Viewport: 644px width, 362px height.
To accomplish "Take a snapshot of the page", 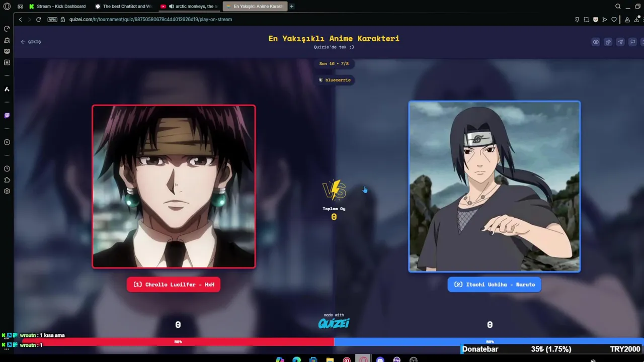I will pos(586,20).
